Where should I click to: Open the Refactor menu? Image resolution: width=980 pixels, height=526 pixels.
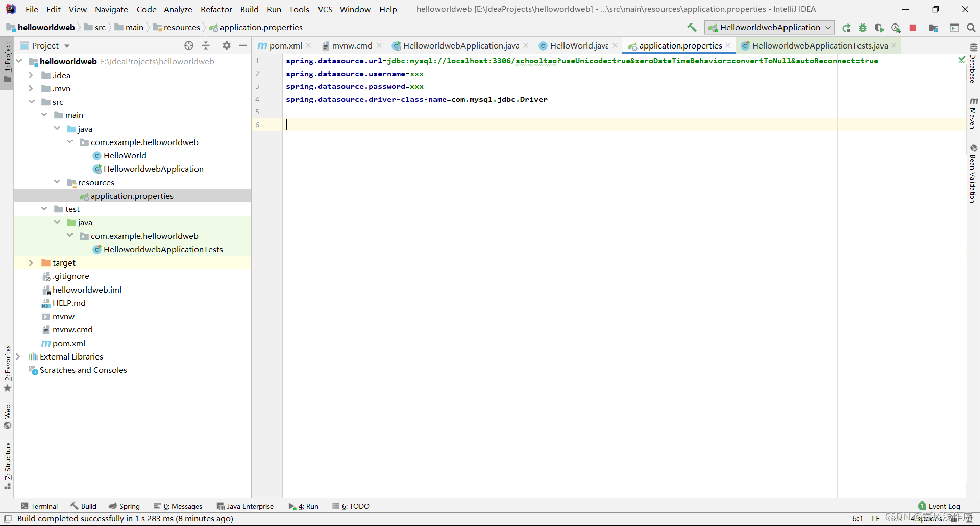(216, 9)
